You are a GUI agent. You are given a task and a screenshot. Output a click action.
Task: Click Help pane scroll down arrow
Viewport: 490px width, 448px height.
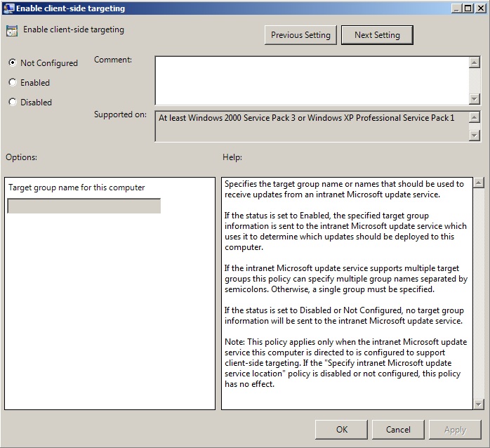(x=479, y=404)
